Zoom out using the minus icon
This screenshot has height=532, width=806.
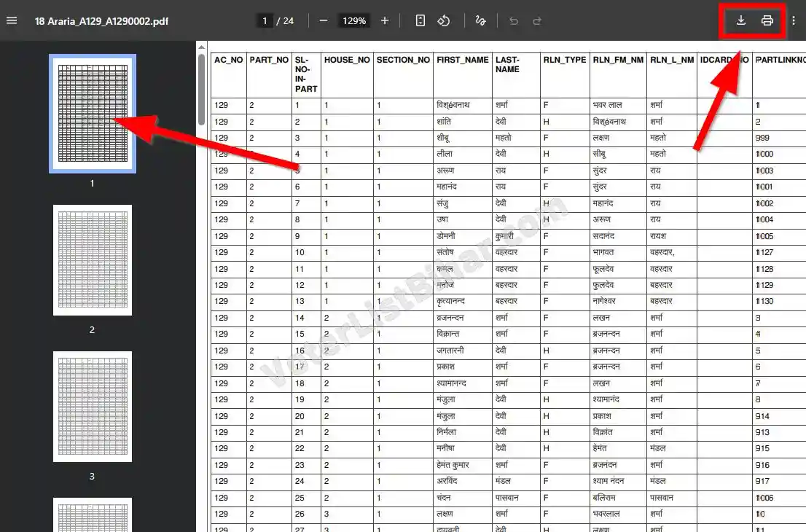pos(323,20)
